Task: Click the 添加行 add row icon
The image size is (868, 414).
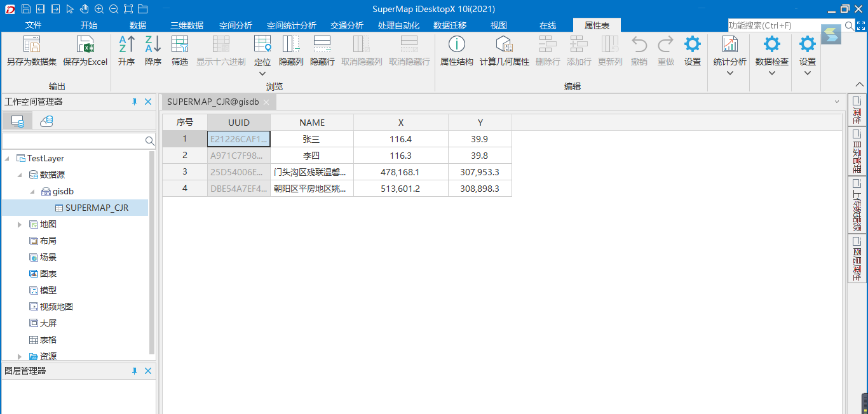Action: [x=579, y=44]
